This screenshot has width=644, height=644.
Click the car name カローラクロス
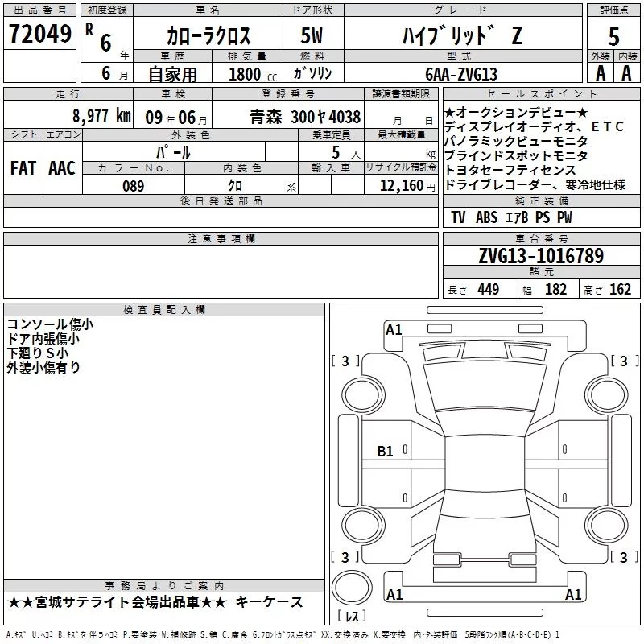point(208,35)
